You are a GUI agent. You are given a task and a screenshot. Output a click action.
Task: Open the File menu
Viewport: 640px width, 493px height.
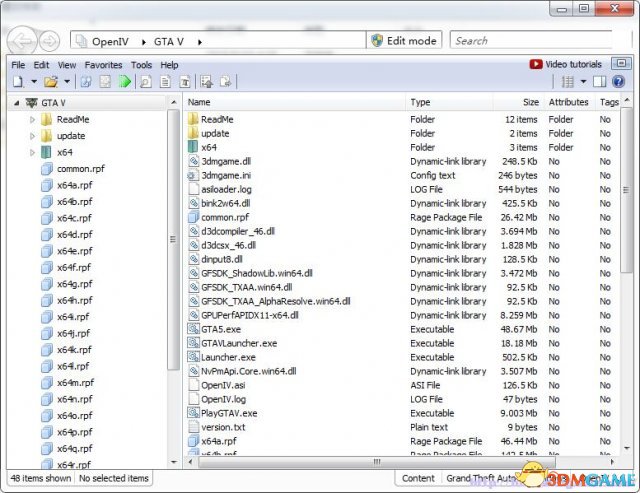tap(18, 65)
